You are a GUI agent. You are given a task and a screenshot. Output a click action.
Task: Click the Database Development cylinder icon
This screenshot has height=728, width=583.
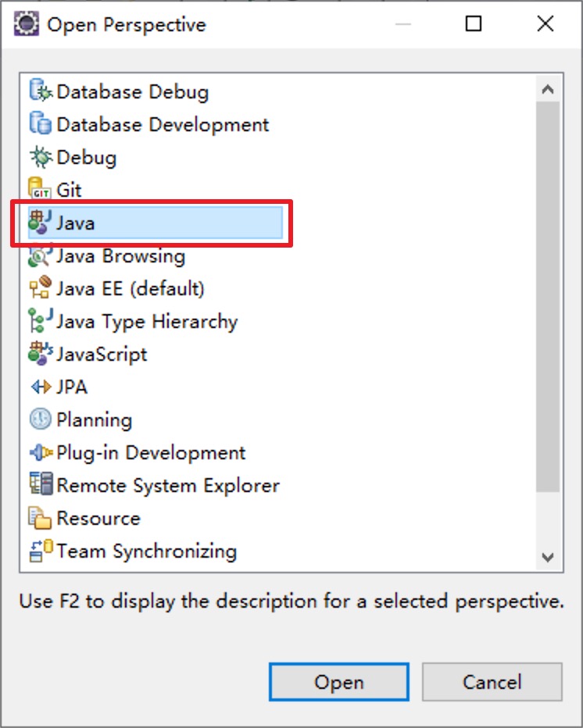[x=41, y=123]
